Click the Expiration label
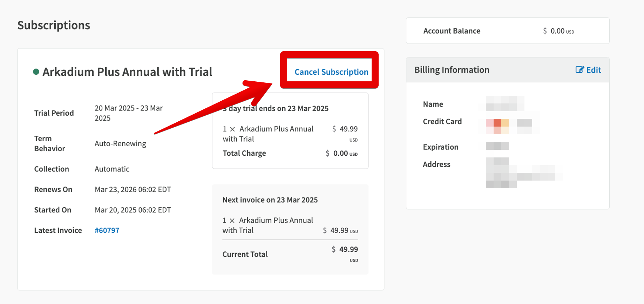644x304 pixels. [x=441, y=147]
